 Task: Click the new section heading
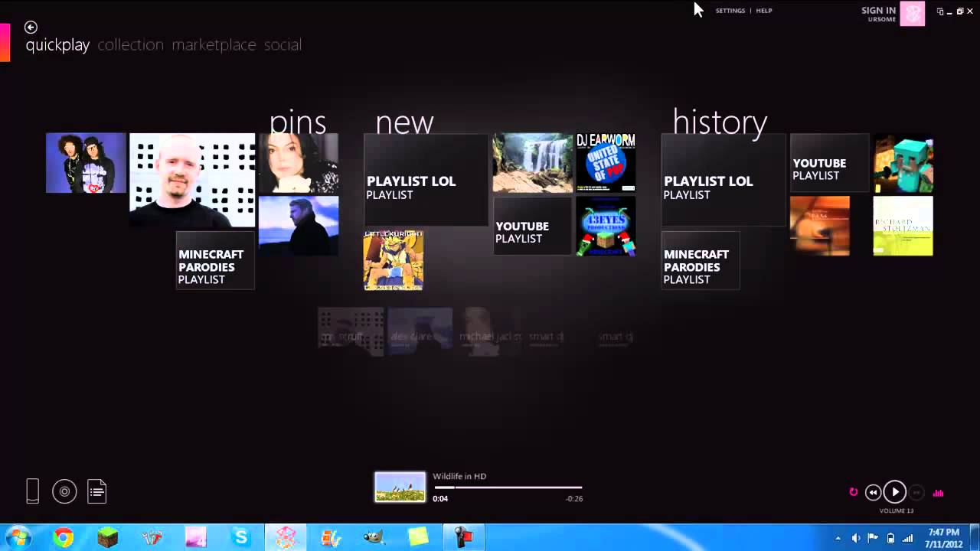tap(405, 122)
